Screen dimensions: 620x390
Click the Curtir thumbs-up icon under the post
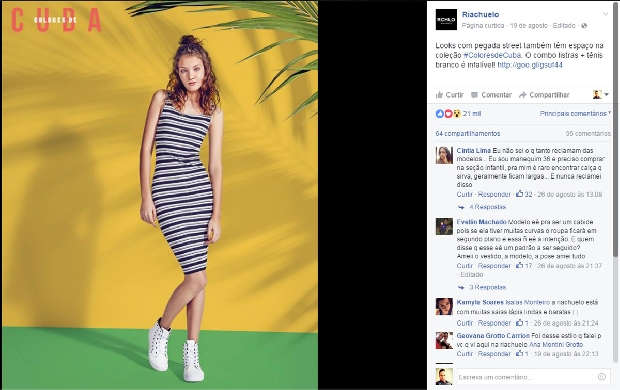(439, 95)
